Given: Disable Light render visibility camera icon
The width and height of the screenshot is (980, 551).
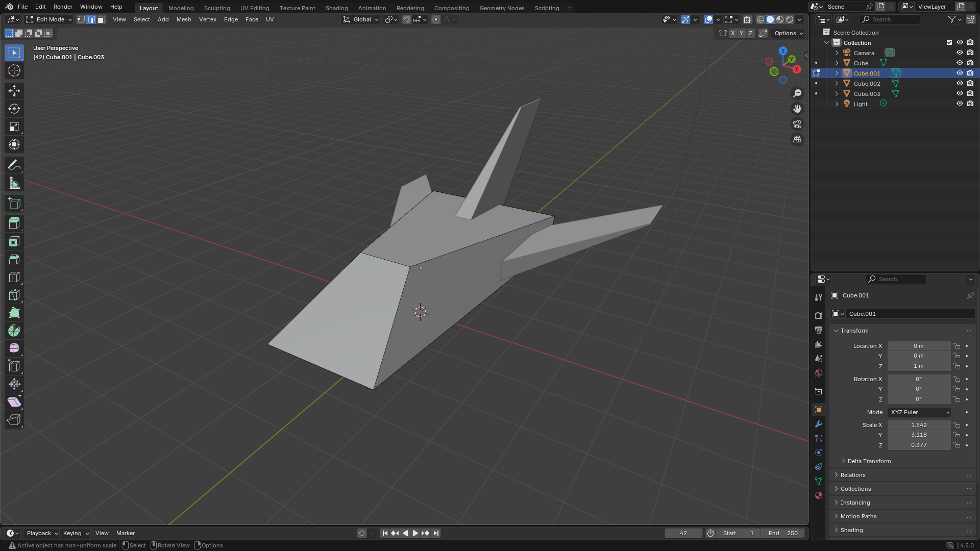Looking at the screenshot, I should point(970,104).
